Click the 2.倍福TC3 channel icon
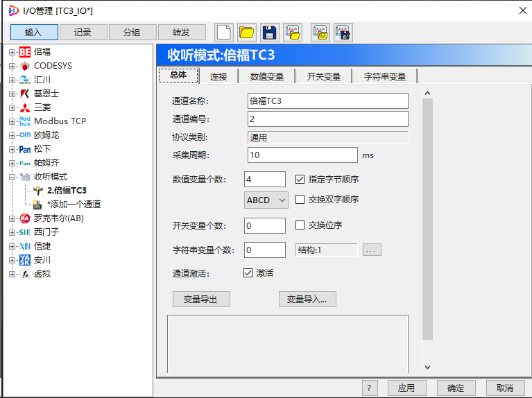The width and height of the screenshot is (532, 398). (38, 191)
